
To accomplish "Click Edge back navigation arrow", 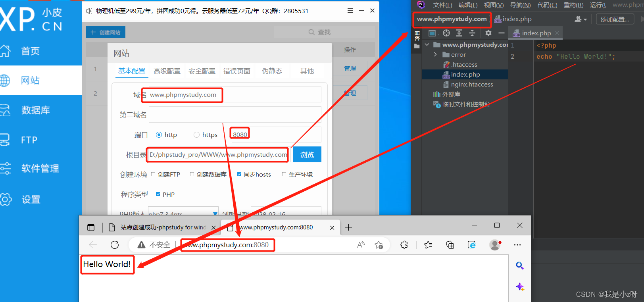I will click(x=93, y=245).
